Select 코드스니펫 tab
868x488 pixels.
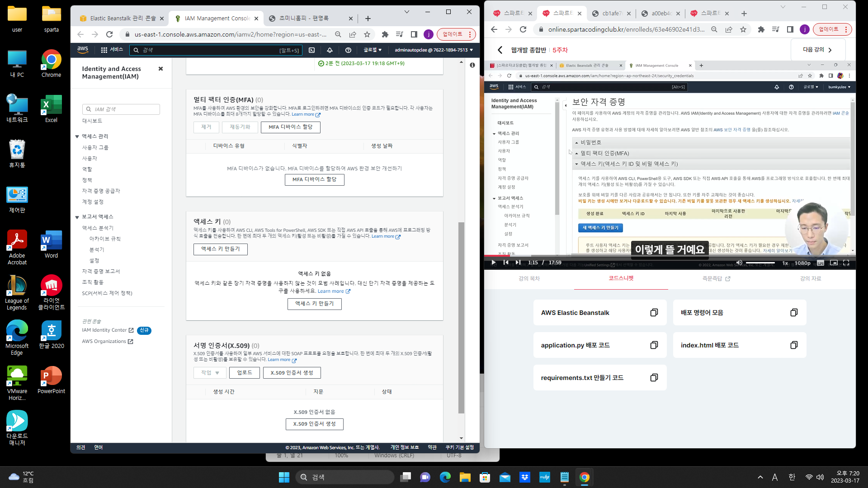pyautogui.click(x=621, y=278)
